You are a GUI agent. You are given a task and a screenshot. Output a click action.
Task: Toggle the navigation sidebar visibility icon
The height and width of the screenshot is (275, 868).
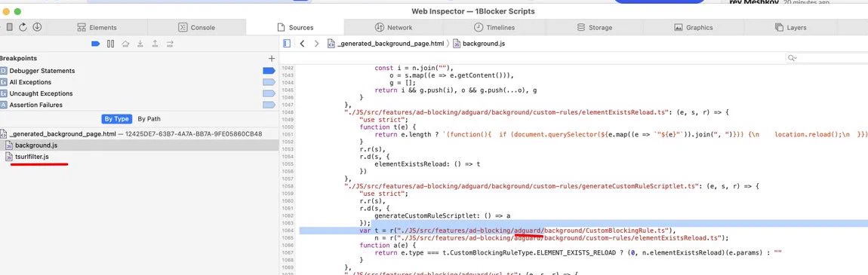[x=287, y=43]
